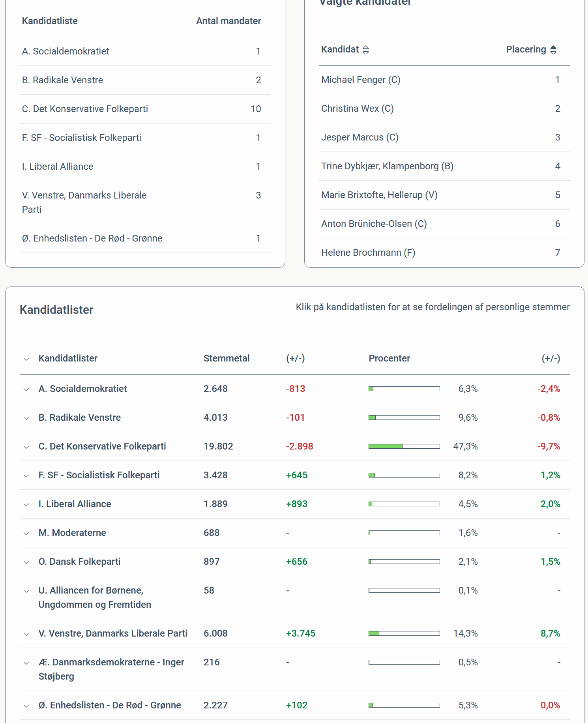Expand C. Det Konservative Folkeparti row
Image resolution: width=588 pixels, height=723 pixels.
(26, 447)
